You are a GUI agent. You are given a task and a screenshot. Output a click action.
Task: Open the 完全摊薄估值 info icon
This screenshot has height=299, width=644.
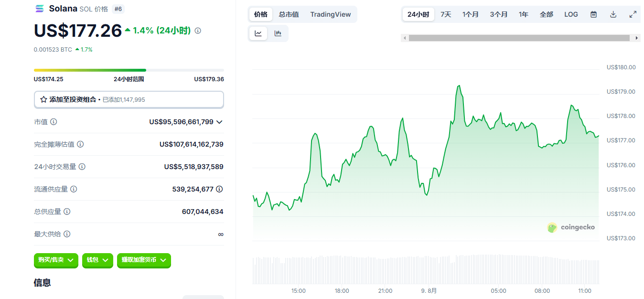pos(80,144)
